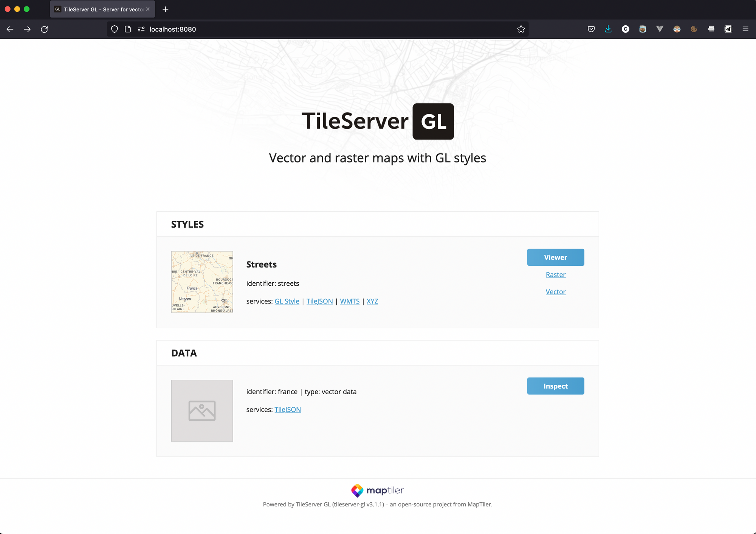Bookmark page with the star icon
Viewport: 756px width, 534px height.
521,29
